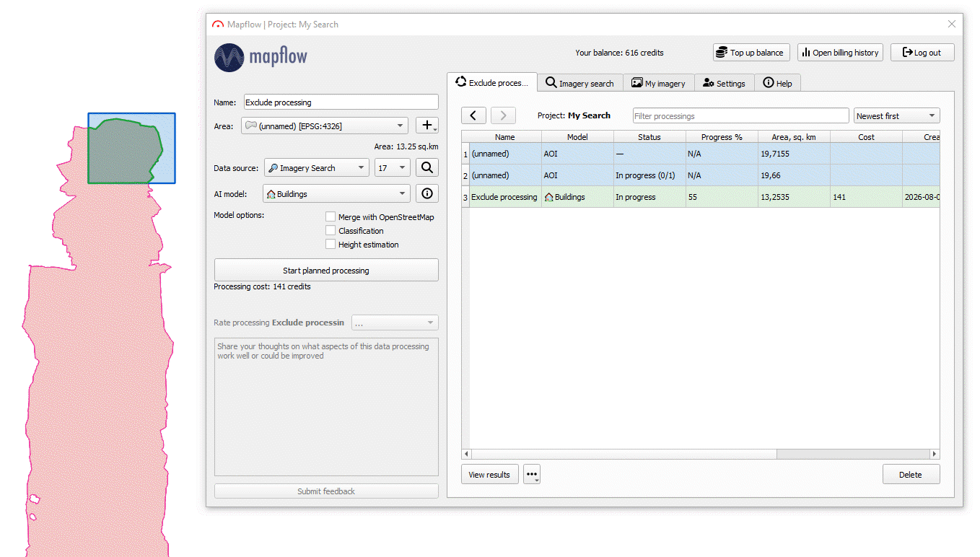Click the left arrow of the table scrollbar
This screenshot has height=557, width=980.
coord(466,454)
